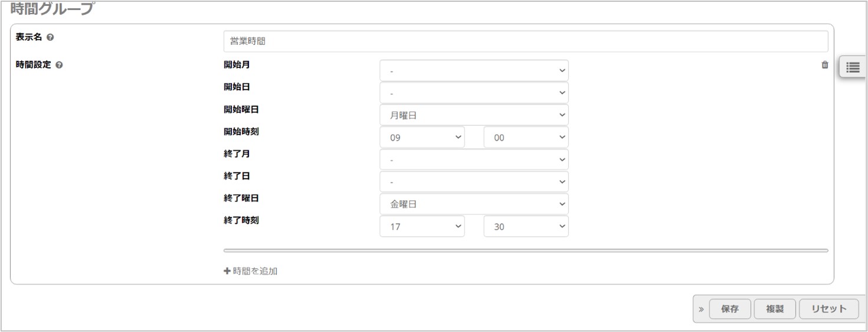
Task: Open the 開始時刻 minute dropdown showing 00
Action: tap(526, 137)
